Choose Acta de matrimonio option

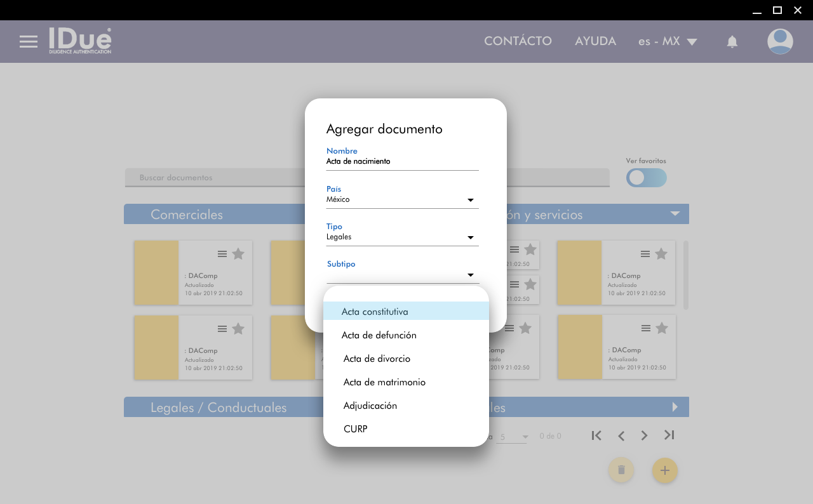tap(384, 382)
